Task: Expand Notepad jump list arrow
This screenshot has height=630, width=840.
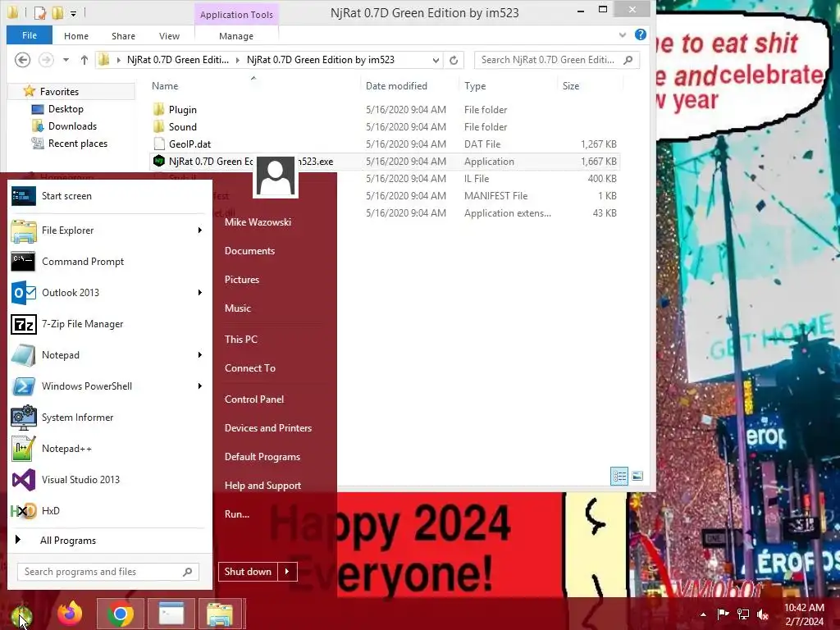Action: 200,355
